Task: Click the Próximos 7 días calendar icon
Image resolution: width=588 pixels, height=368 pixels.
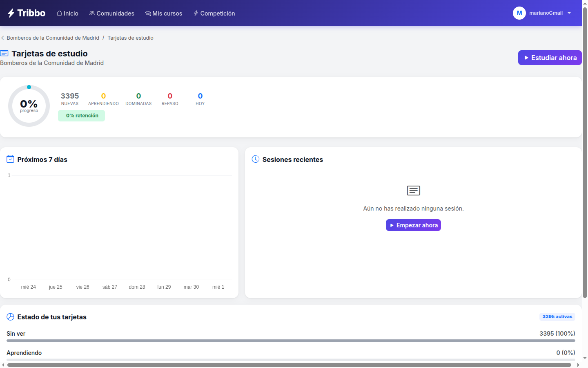Action: tap(10, 159)
